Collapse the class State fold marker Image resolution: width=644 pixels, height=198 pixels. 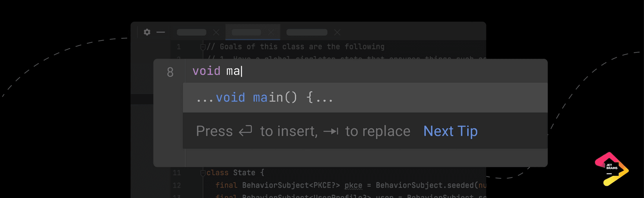point(203,173)
